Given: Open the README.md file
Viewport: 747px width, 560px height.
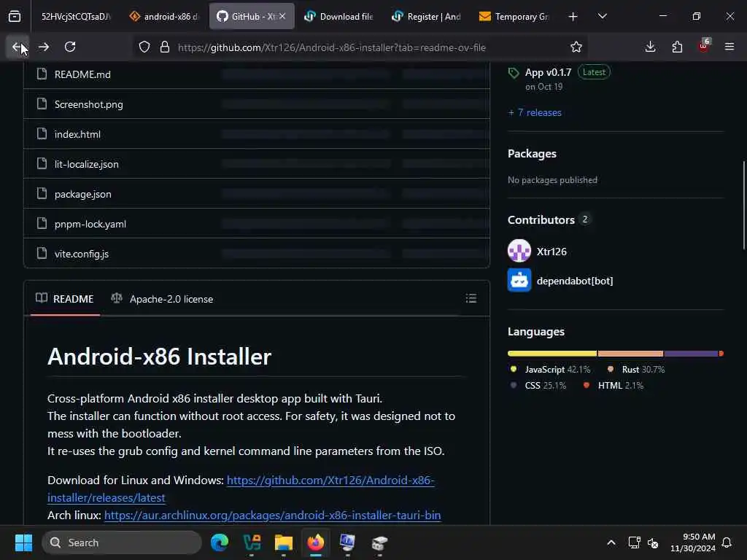Looking at the screenshot, I should [x=82, y=74].
